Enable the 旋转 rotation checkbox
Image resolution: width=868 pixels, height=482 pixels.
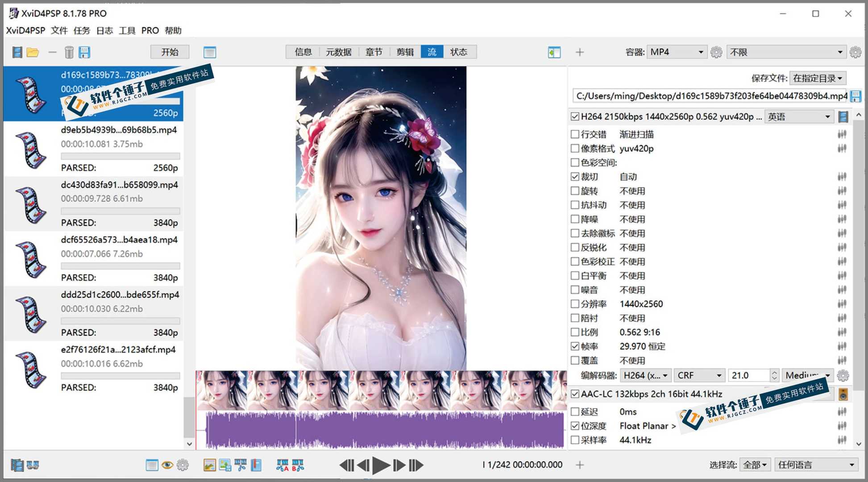click(576, 191)
